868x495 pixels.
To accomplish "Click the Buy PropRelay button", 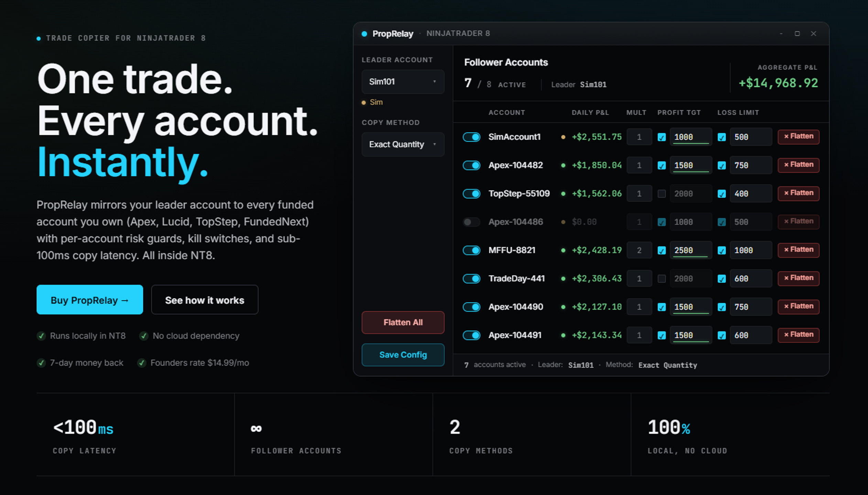I will pyautogui.click(x=90, y=300).
